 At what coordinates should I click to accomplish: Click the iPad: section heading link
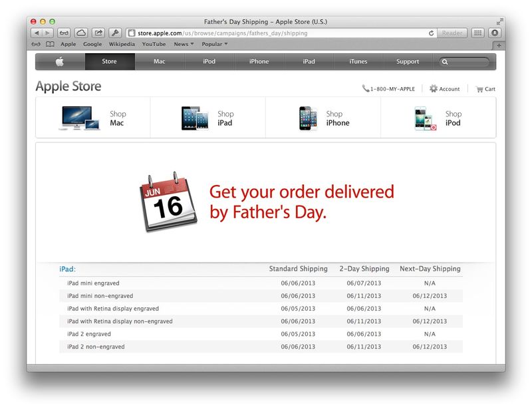point(67,269)
